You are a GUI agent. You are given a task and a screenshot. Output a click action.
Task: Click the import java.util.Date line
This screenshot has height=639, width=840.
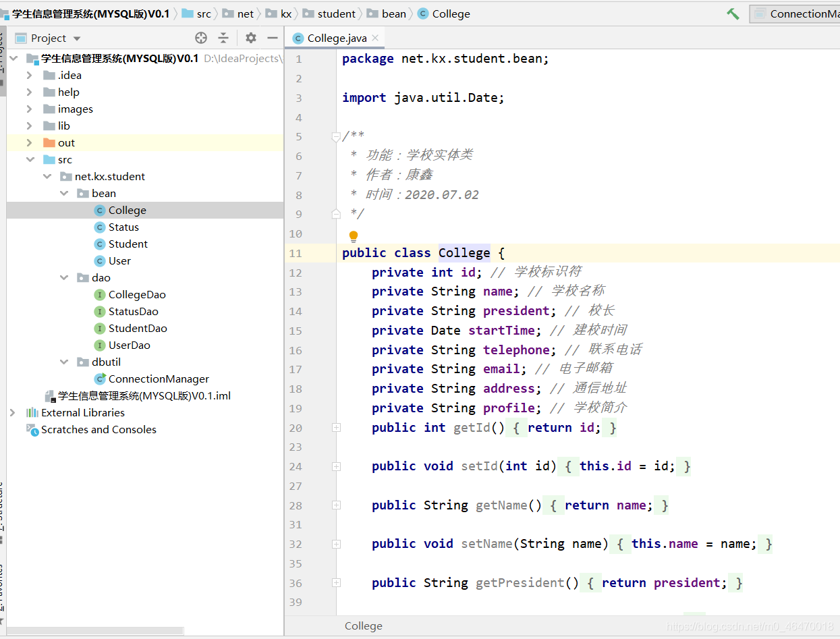point(423,98)
